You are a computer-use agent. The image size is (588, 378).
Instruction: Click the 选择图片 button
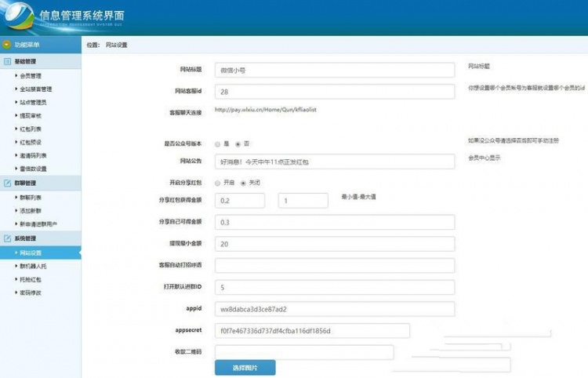point(245,367)
